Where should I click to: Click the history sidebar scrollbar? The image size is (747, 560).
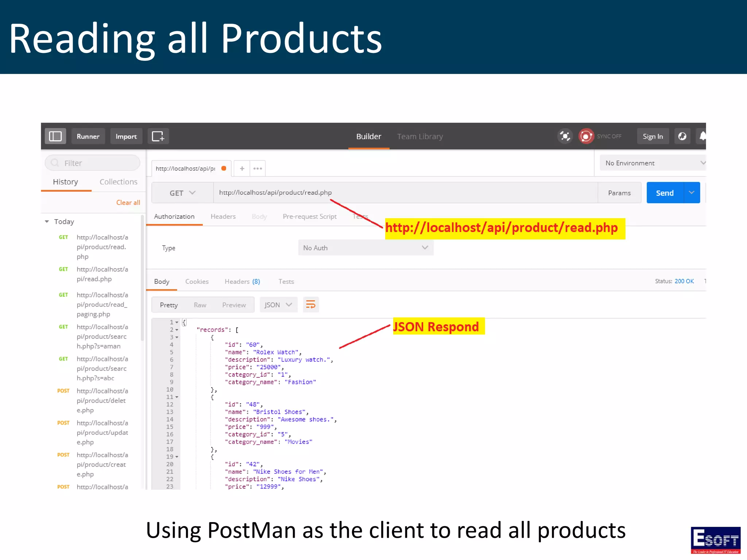[x=143, y=277]
